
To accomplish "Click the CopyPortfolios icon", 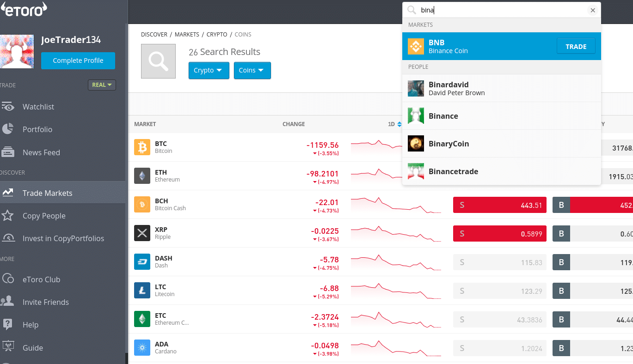I will (8, 238).
